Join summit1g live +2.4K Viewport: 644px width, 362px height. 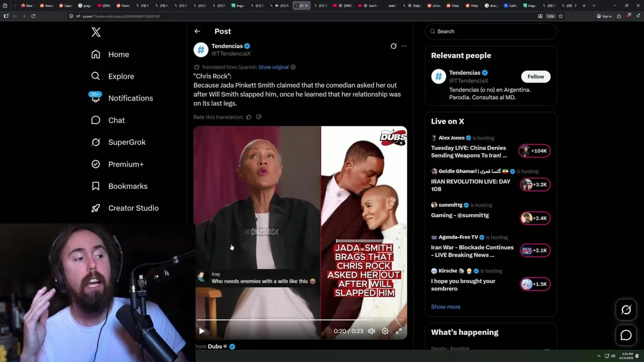tap(534, 218)
